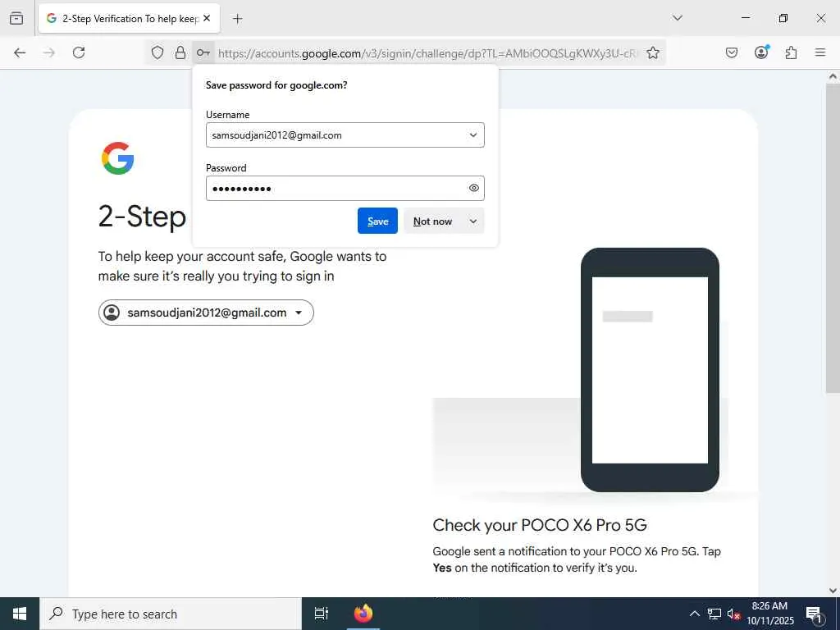This screenshot has height=630, width=840.
Task: Open the Extensions puzzle icon
Action: [791, 52]
